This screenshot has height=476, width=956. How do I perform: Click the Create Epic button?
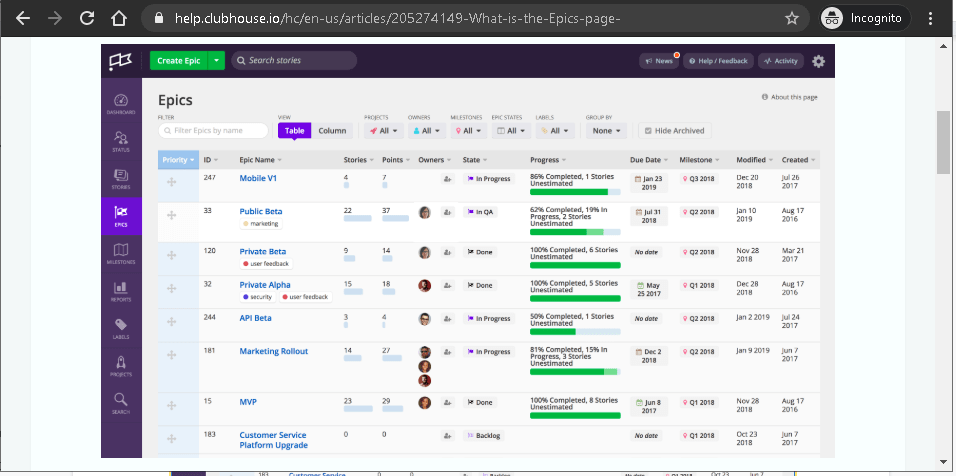(179, 61)
